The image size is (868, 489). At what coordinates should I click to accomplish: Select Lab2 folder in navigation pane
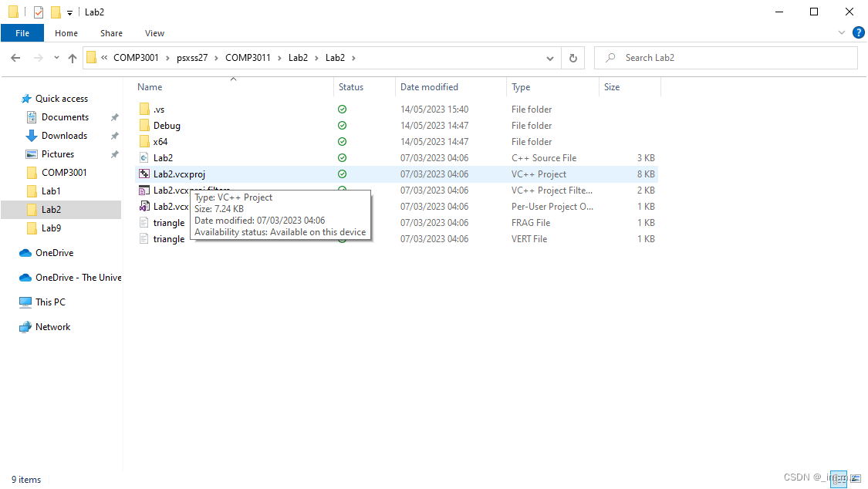pyautogui.click(x=61, y=210)
